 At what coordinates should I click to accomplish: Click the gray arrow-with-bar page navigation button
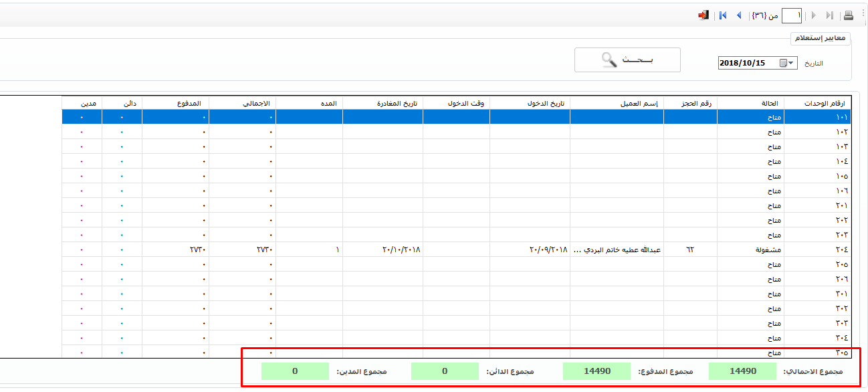pos(830,15)
